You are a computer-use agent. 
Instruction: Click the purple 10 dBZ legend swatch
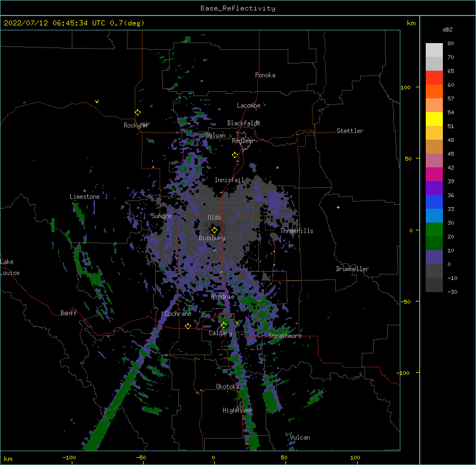[434, 257]
